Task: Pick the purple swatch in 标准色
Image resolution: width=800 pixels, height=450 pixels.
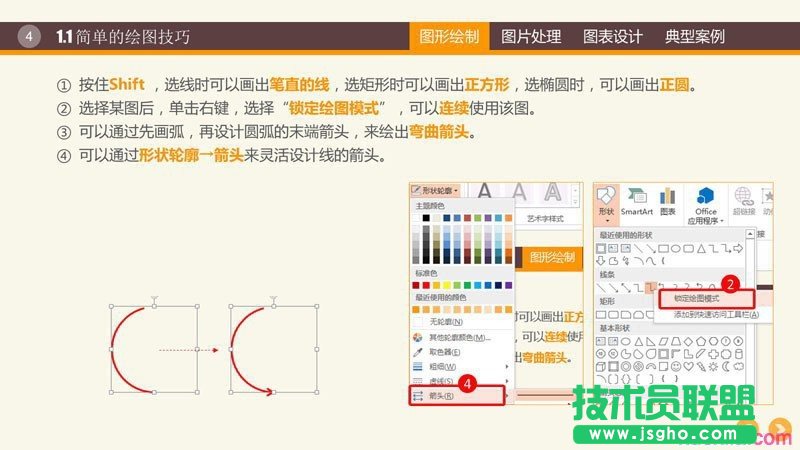Action: (509, 285)
